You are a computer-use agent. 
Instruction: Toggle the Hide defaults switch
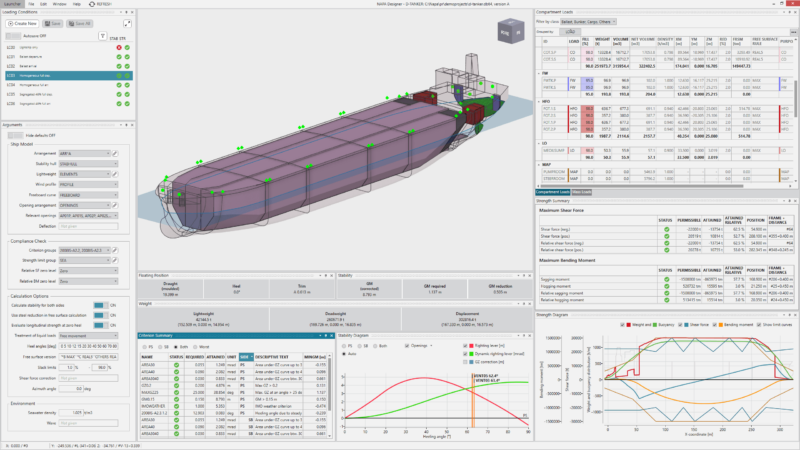(15, 135)
